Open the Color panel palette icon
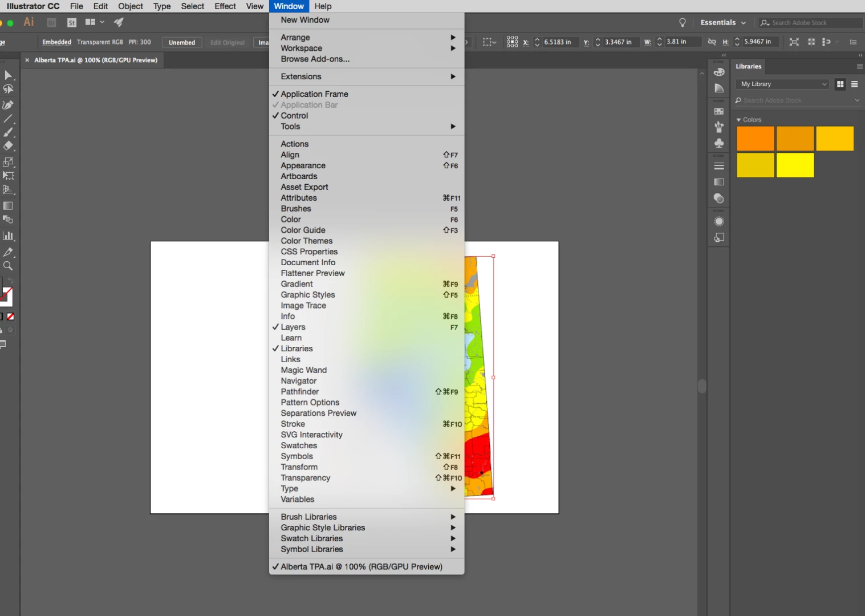The height and width of the screenshot is (616, 865). pos(719,72)
